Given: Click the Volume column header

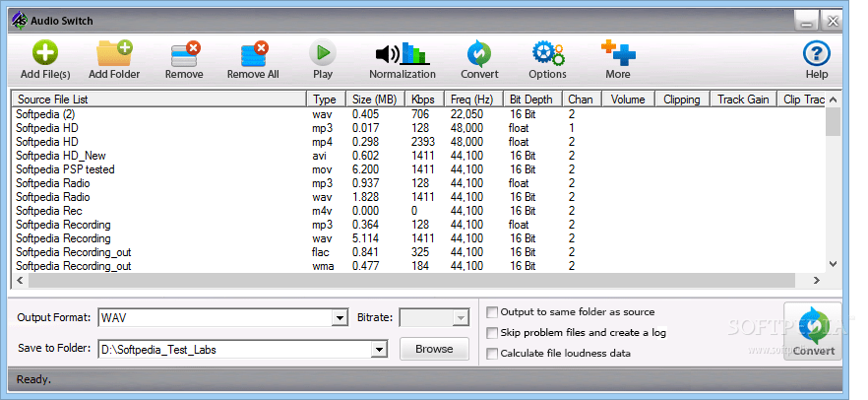Looking at the screenshot, I should pos(628,100).
